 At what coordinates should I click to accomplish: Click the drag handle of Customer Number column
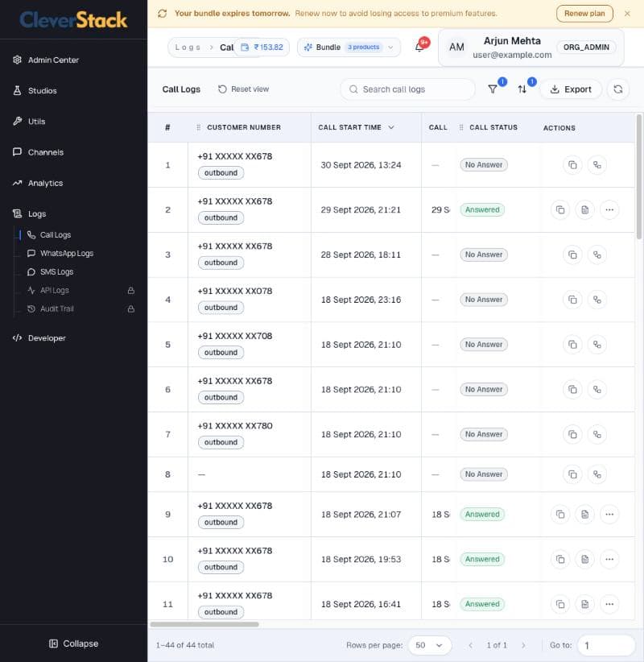click(x=198, y=127)
